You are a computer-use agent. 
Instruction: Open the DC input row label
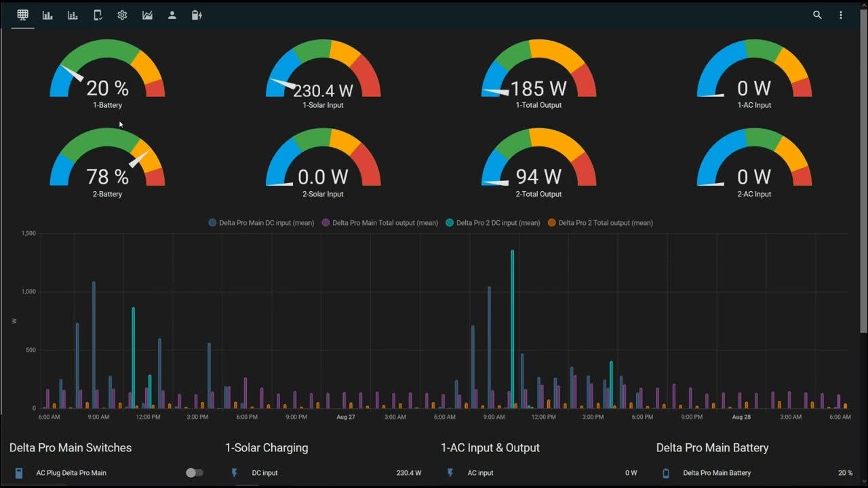click(x=264, y=473)
